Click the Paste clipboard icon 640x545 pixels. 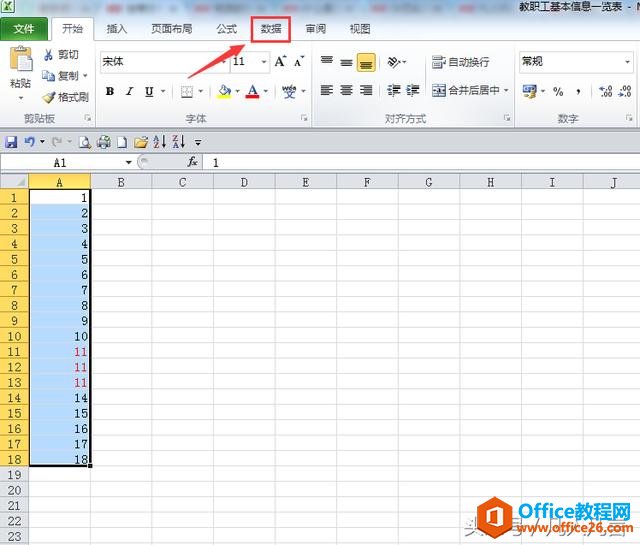tap(21, 59)
